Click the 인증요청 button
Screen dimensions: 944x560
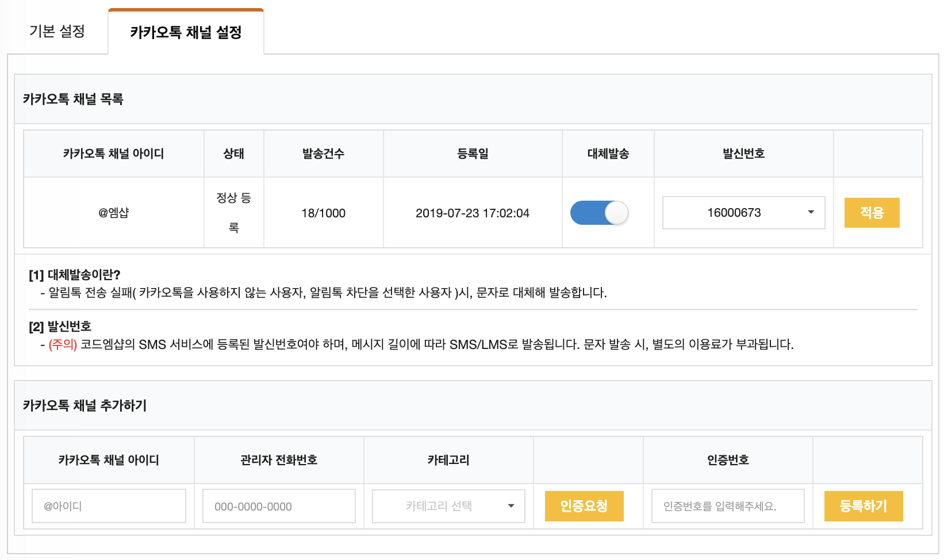584,506
